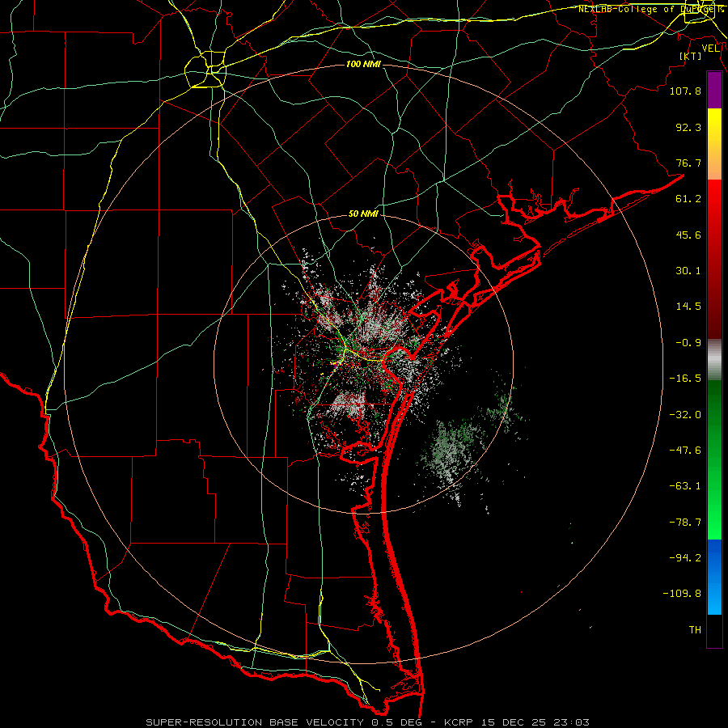Click the gray near-zero segment of color bar

tap(714, 360)
